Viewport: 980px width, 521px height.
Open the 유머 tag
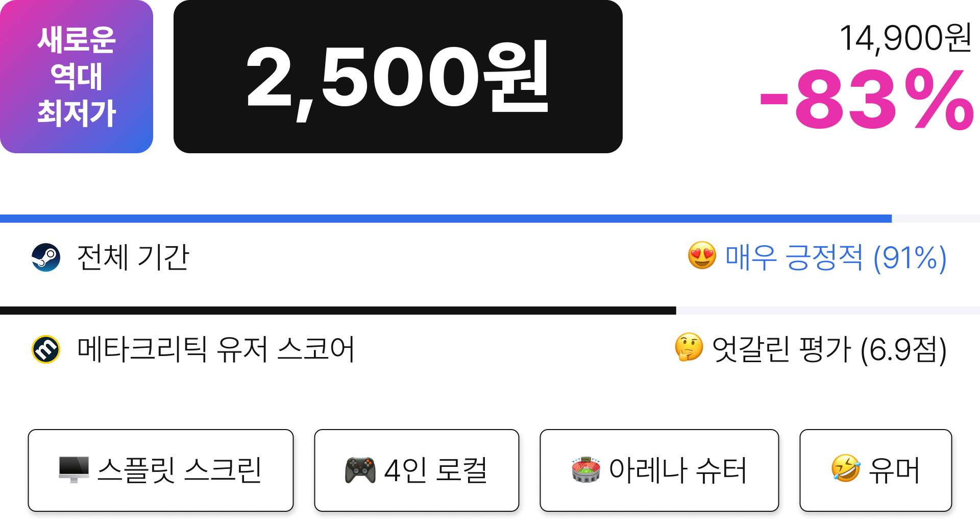pyautogui.click(x=876, y=470)
